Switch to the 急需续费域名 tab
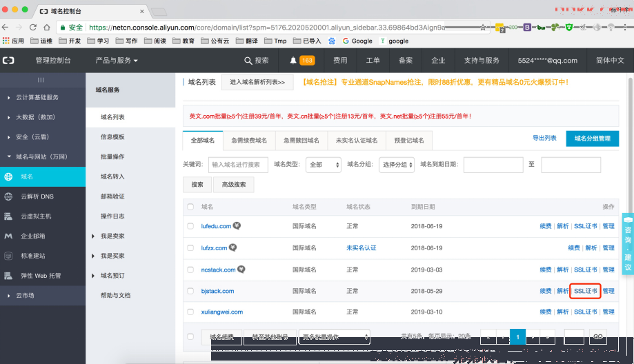The image size is (634, 364). click(x=249, y=141)
